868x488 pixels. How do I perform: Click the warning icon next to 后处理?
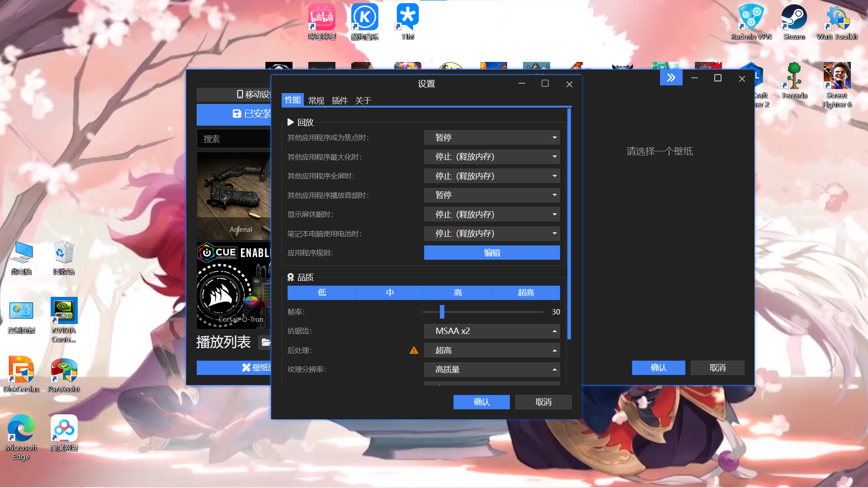tap(414, 350)
